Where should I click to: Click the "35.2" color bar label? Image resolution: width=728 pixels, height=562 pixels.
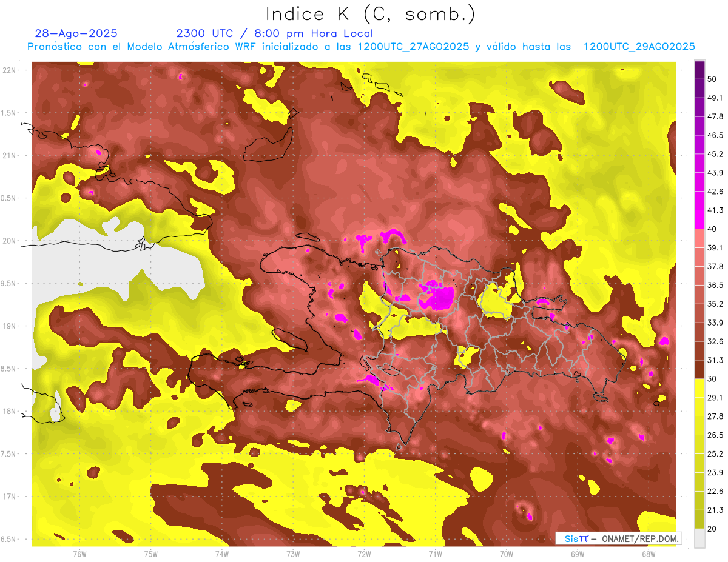[x=715, y=304]
